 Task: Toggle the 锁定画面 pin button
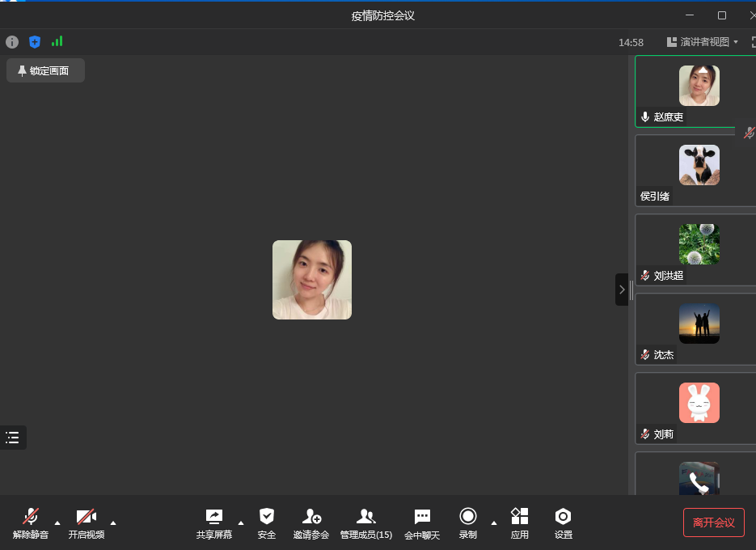click(45, 70)
